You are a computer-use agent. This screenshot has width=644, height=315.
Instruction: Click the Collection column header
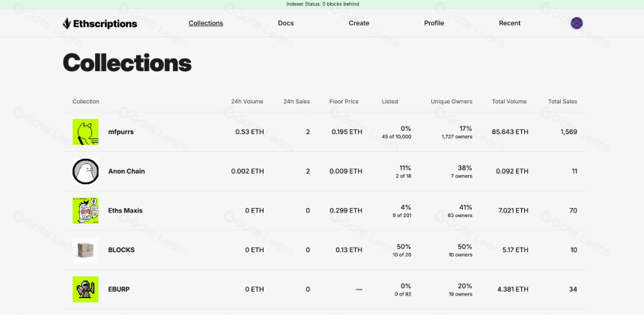click(86, 102)
